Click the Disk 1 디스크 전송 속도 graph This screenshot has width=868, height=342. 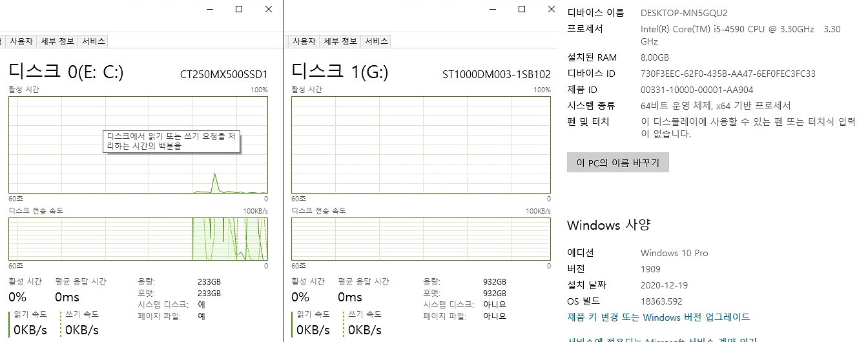click(x=421, y=239)
